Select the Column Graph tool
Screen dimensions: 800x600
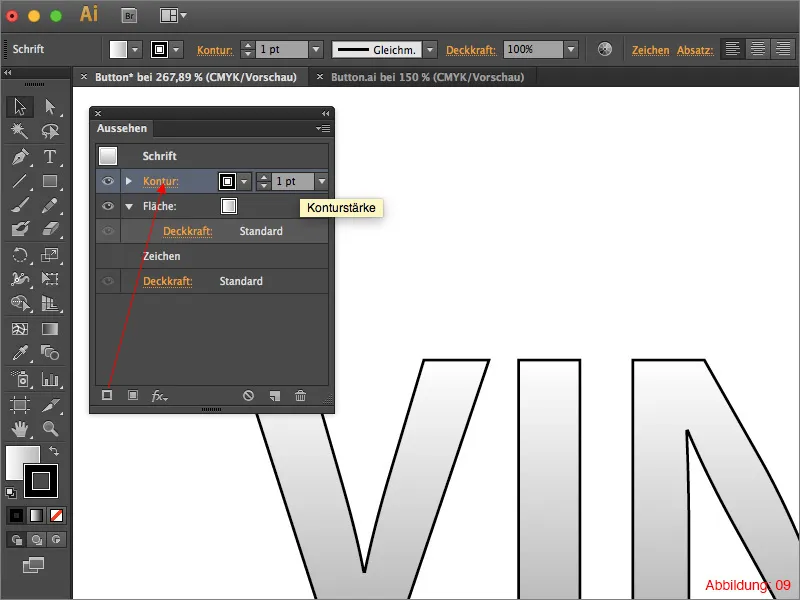(50, 379)
